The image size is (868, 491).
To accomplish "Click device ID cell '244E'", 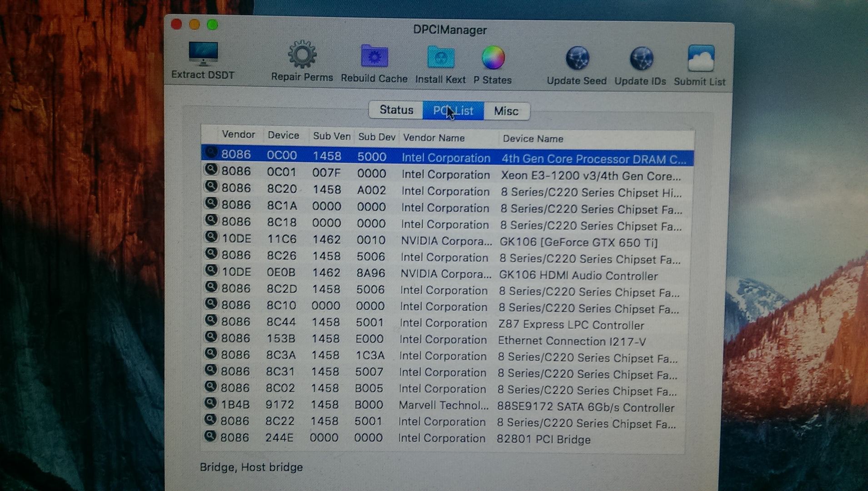I will click(x=279, y=437).
